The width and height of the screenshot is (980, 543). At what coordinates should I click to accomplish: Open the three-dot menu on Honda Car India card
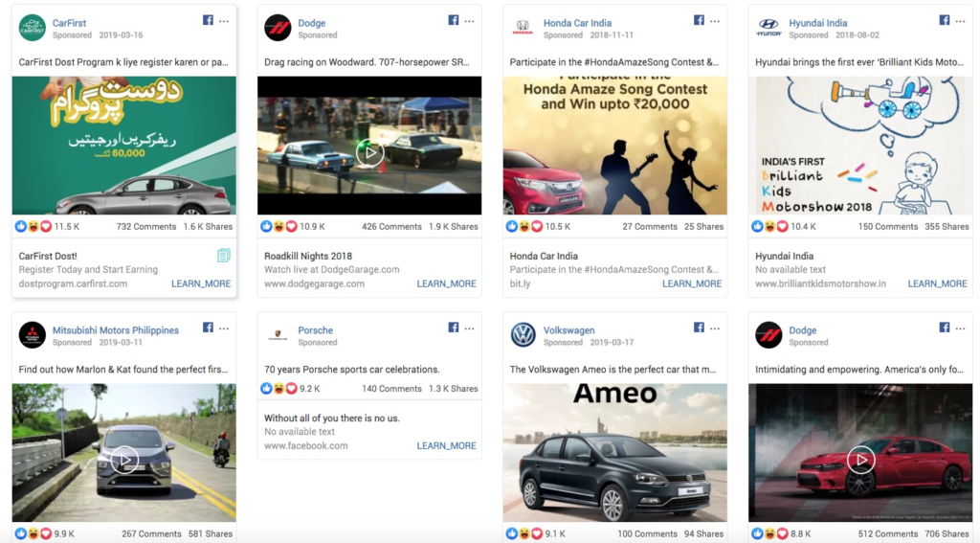coord(715,21)
